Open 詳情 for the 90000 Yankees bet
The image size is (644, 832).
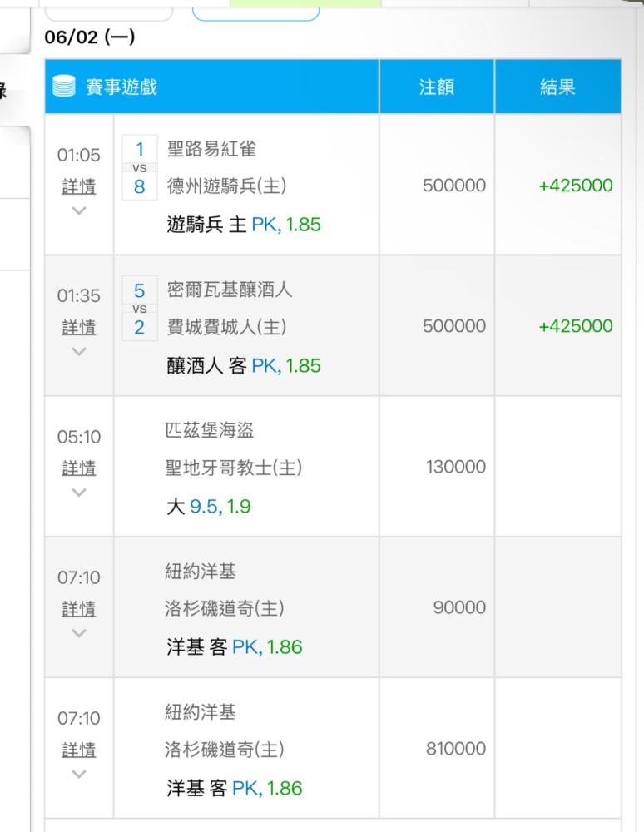(78, 610)
